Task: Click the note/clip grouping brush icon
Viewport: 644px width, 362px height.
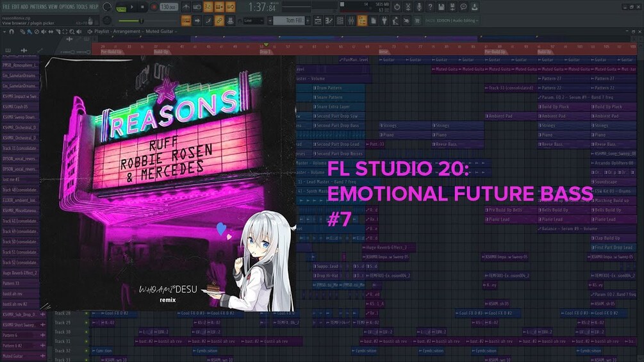Action: coord(208,21)
